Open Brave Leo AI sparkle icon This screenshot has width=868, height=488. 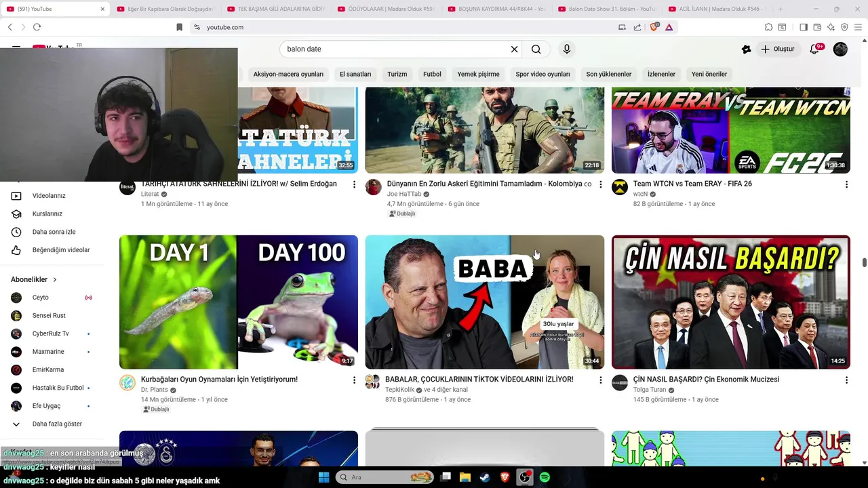pyautogui.click(x=831, y=27)
